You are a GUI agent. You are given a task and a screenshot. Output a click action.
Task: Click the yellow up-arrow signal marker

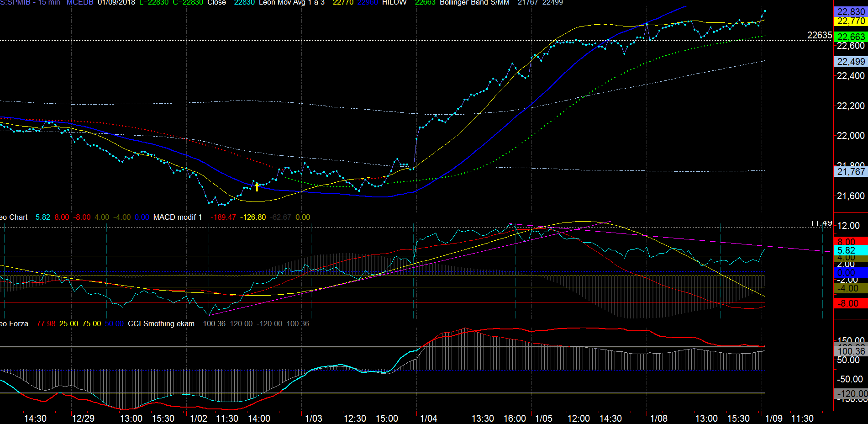pos(257,186)
